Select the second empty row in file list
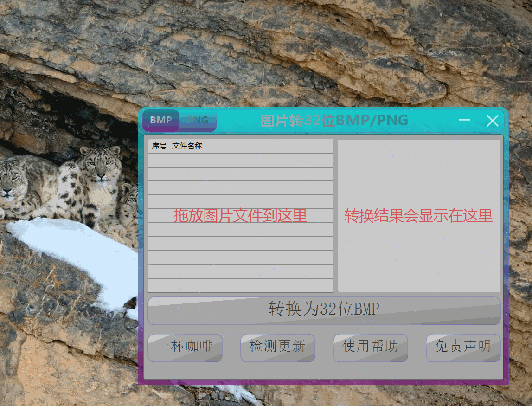Viewport: 532px width, 406px height. pos(241,174)
